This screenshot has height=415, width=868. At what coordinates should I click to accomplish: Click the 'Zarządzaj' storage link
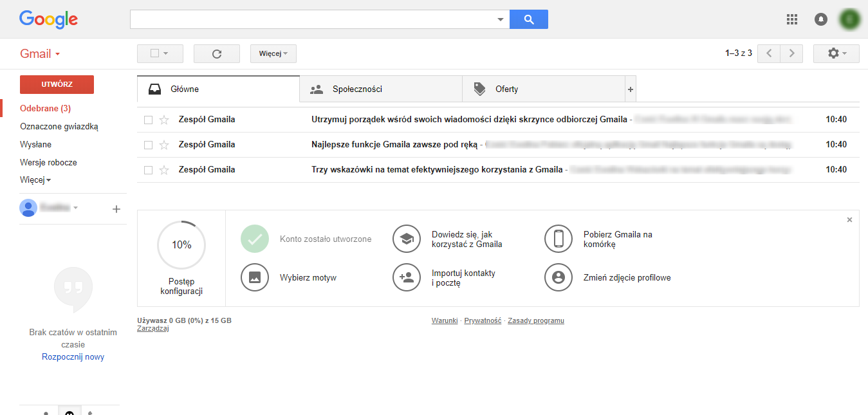pos(153,328)
